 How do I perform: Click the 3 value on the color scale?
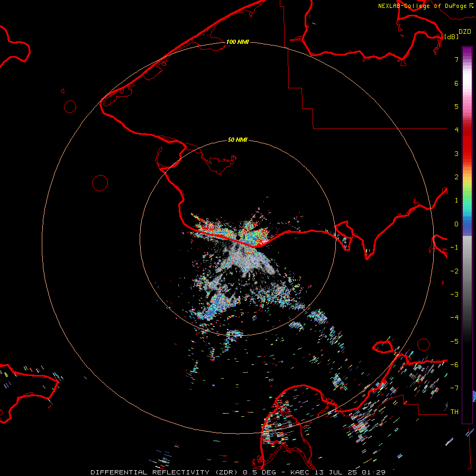coord(456,153)
